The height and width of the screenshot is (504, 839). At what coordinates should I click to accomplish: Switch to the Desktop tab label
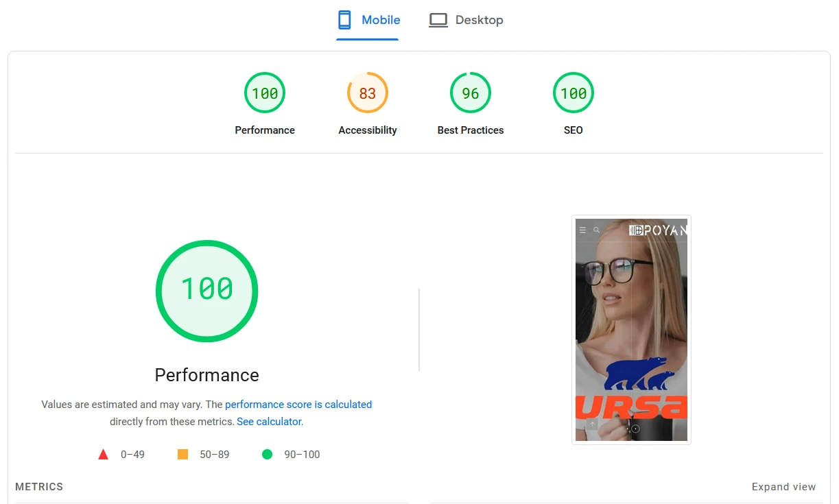479,20
